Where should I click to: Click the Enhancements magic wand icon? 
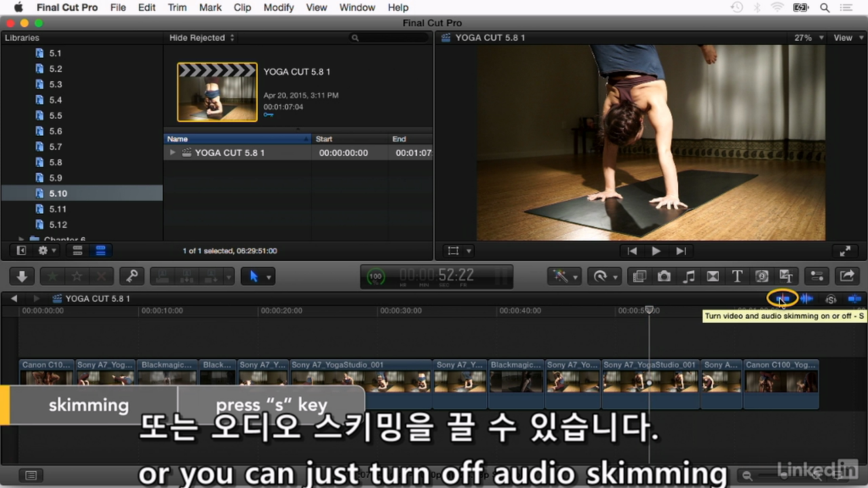click(x=560, y=277)
